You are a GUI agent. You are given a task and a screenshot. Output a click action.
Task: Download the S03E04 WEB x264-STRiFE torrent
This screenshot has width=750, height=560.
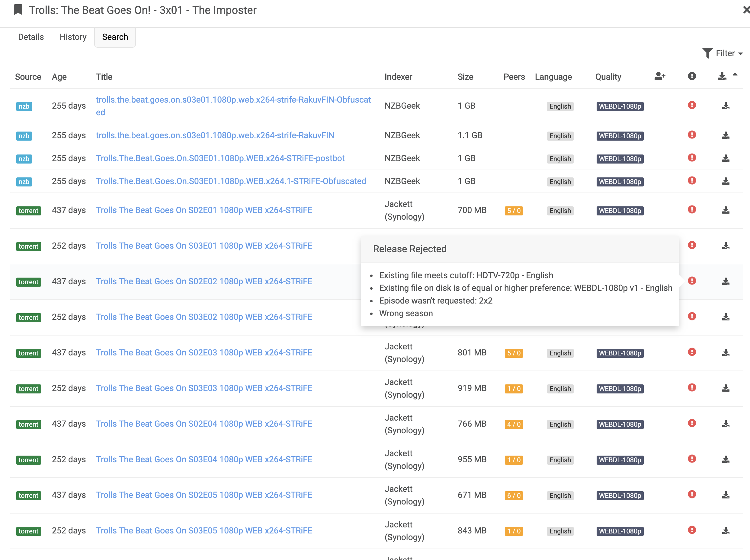(x=726, y=460)
